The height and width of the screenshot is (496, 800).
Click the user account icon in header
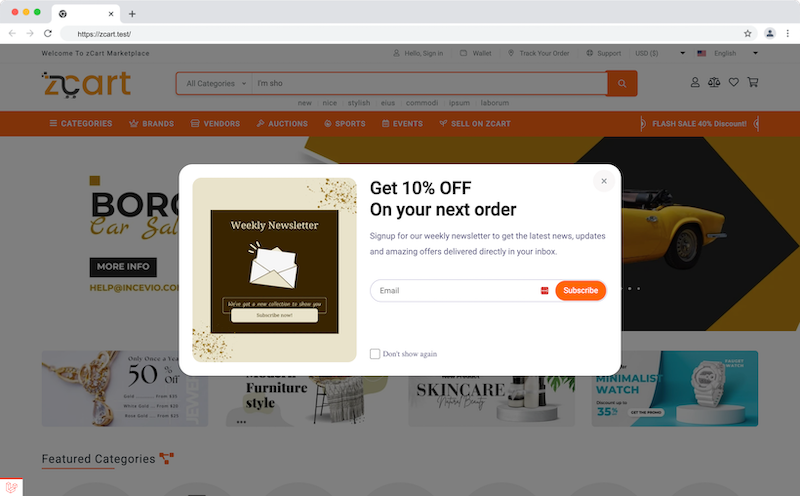695,82
